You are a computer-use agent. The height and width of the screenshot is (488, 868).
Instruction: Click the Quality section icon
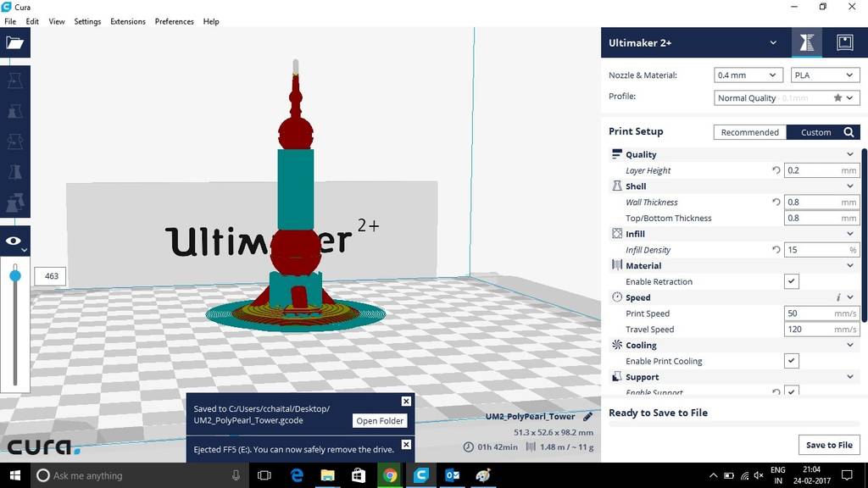(617, 154)
